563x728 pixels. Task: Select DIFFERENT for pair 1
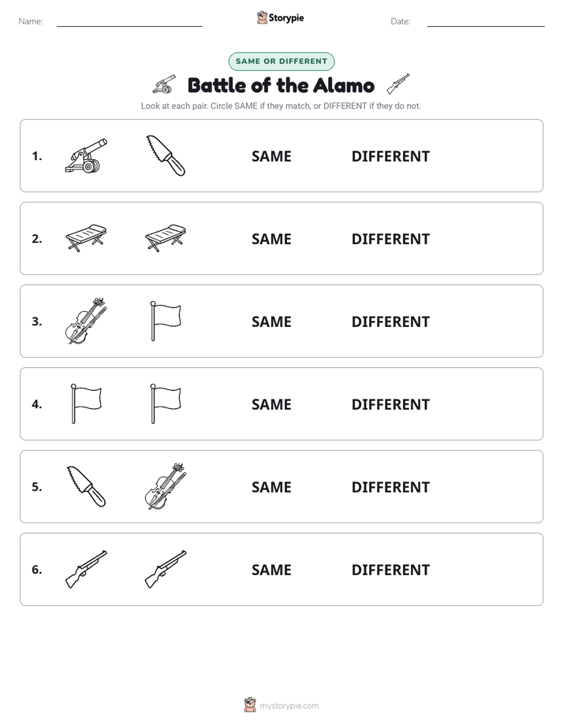coord(390,157)
